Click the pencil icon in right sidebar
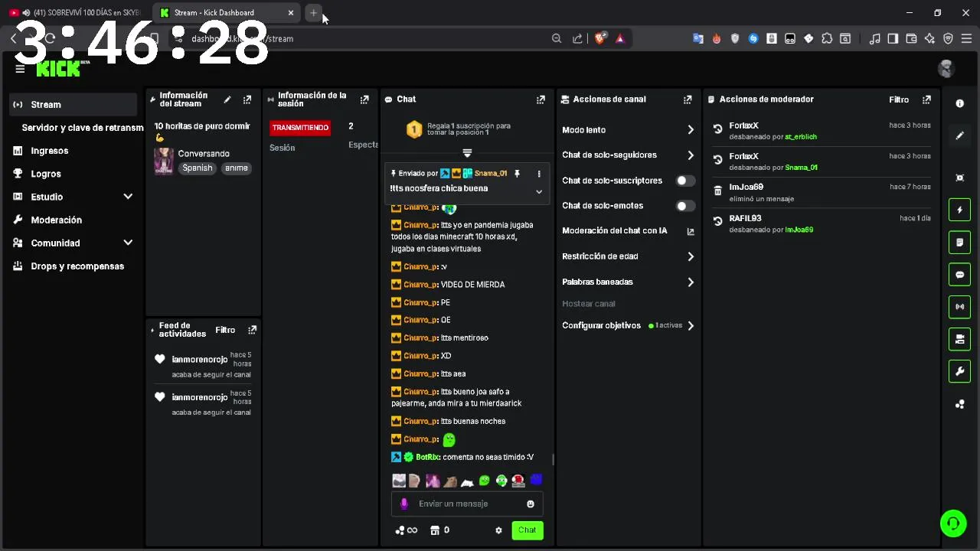 click(x=960, y=135)
